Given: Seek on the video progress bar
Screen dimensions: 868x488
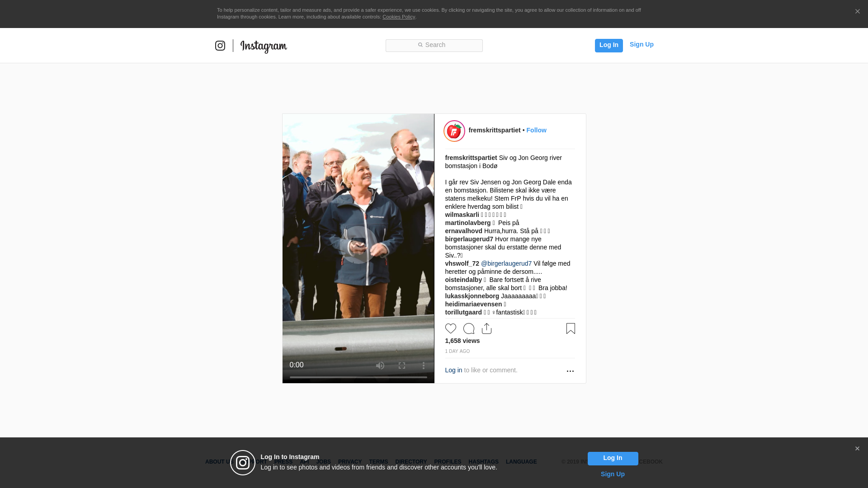Looking at the screenshot, I should click(x=359, y=377).
